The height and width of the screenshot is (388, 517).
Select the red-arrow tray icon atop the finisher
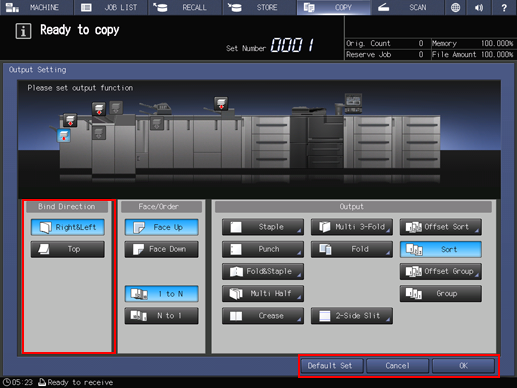tap(99, 109)
